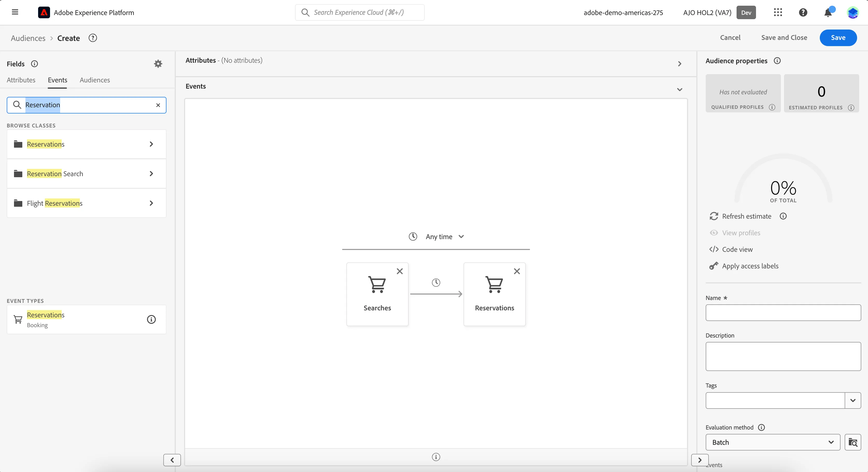The height and width of the screenshot is (472, 868).
Task: Open the hamburger navigation menu
Action: pyautogui.click(x=15, y=12)
